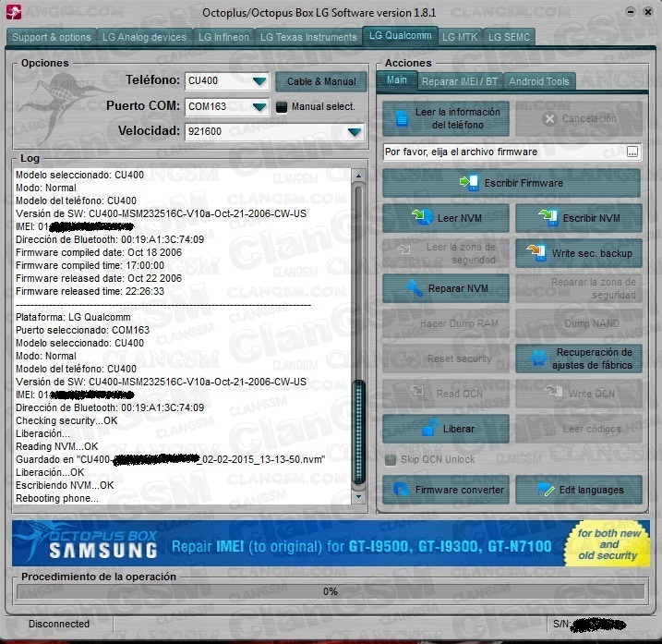The height and width of the screenshot is (644, 662).
Task: Click the Write sec. backup button
Action: pos(578,253)
